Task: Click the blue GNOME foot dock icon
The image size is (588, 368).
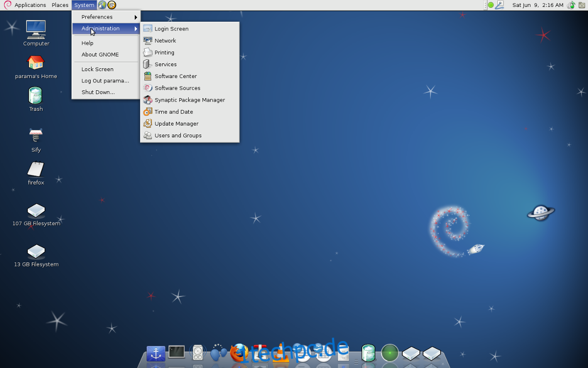Action: [219, 352]
